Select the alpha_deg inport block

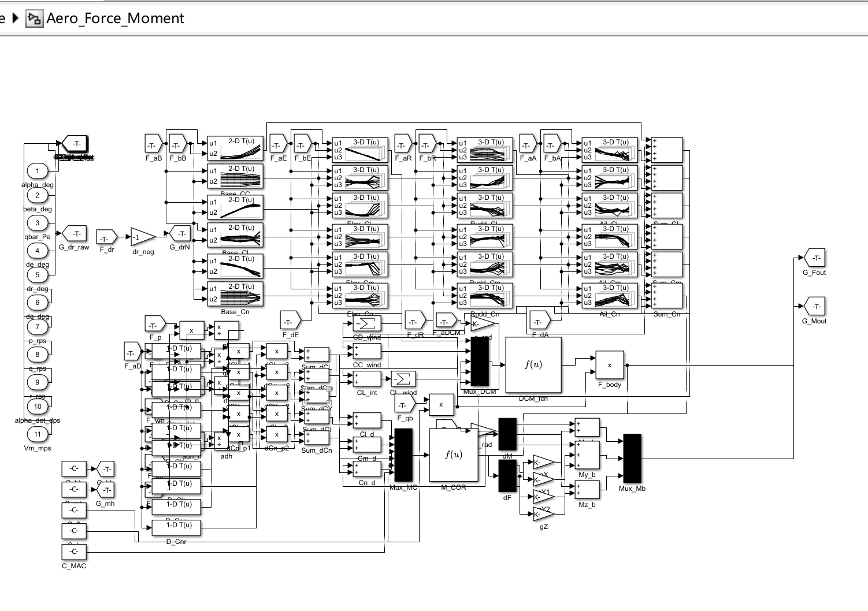pos(38,171)
